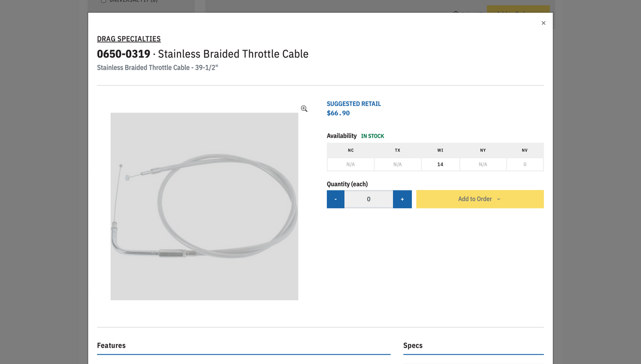Select the NV column header
The height and width of the screenshot is (364, 641).
coord(525,150)
